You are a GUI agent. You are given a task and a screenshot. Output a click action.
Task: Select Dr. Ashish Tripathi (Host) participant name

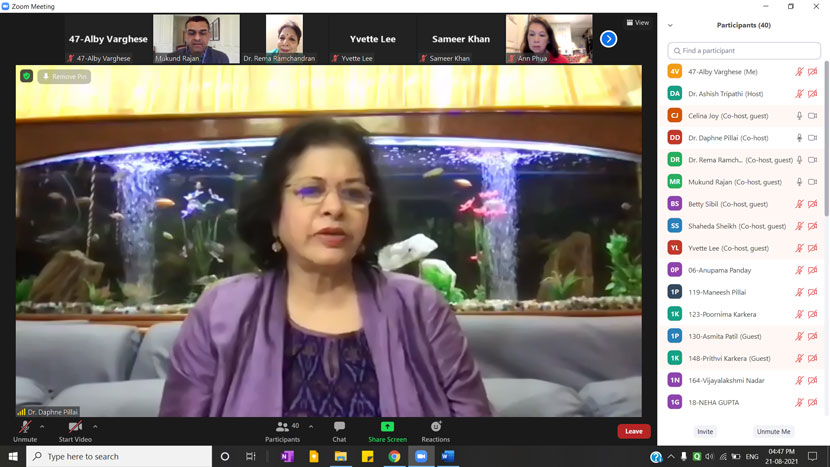click(726, 94)
